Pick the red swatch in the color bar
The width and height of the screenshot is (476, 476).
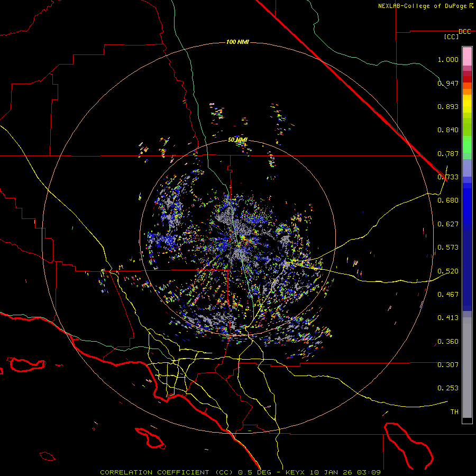(467, 79)
